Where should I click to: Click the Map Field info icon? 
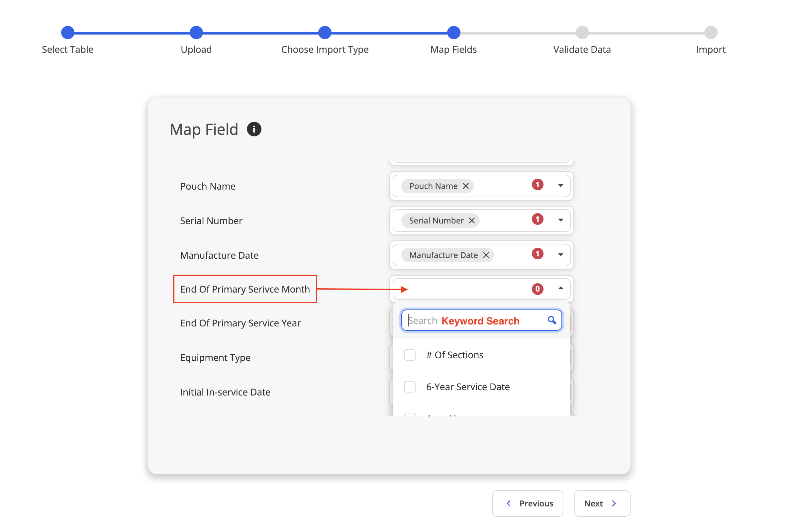click(254, 129)
